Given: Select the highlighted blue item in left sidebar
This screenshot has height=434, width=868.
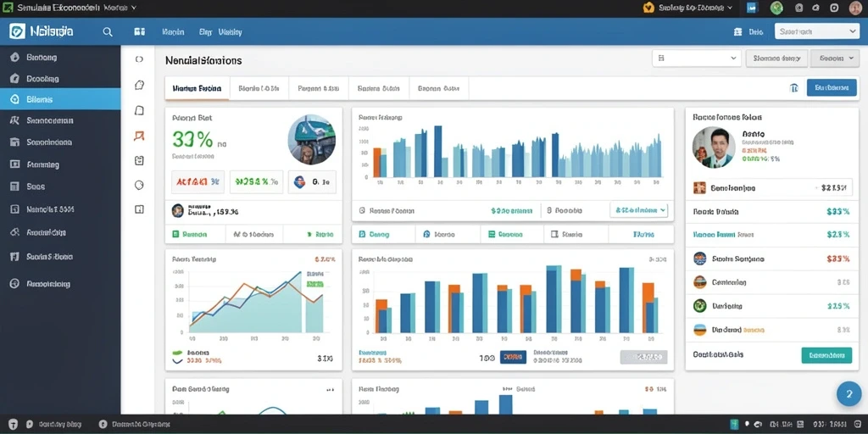Looking at the screenshot, I should (x=60, y=100).
